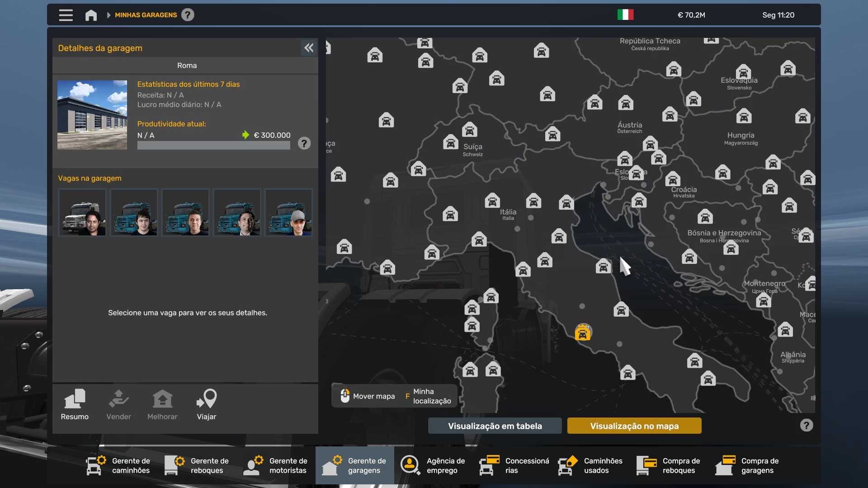Open productivity help question mark

(304, 144)
